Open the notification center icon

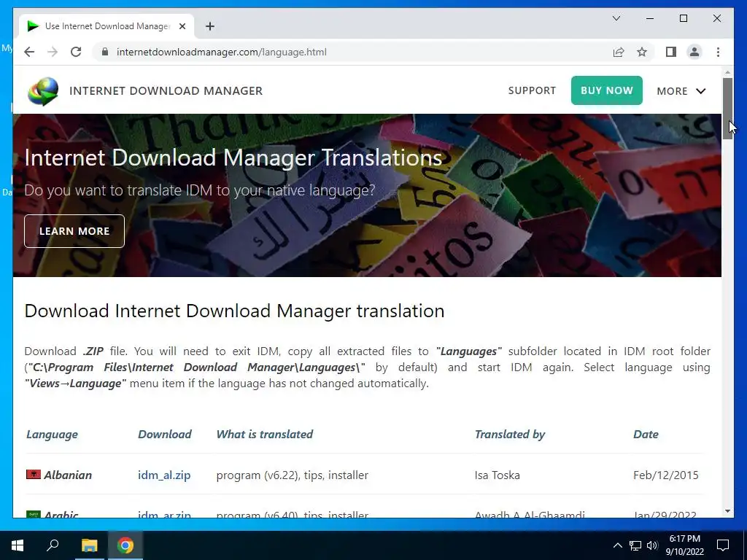pyautogui.click(x=723, y=545)
